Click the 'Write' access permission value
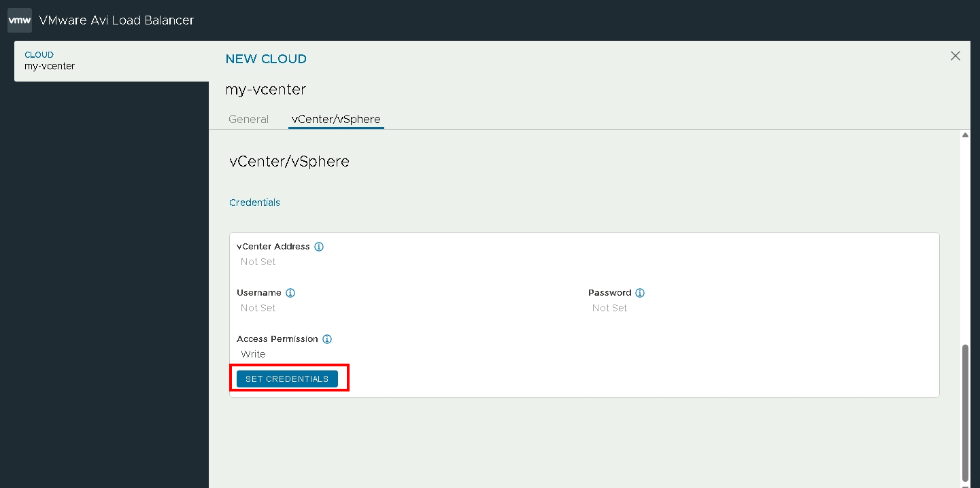The image size is (980, 488). [253, 354]
